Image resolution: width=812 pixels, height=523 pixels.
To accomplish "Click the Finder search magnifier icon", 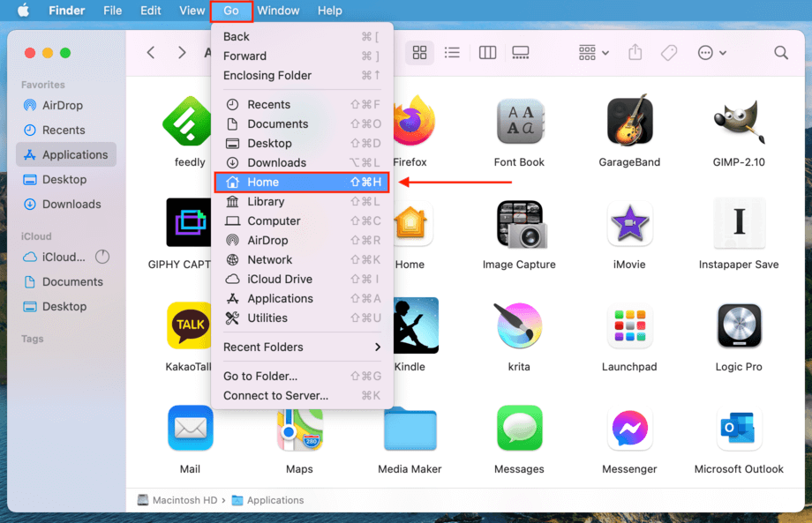I will tap(781, 52).
